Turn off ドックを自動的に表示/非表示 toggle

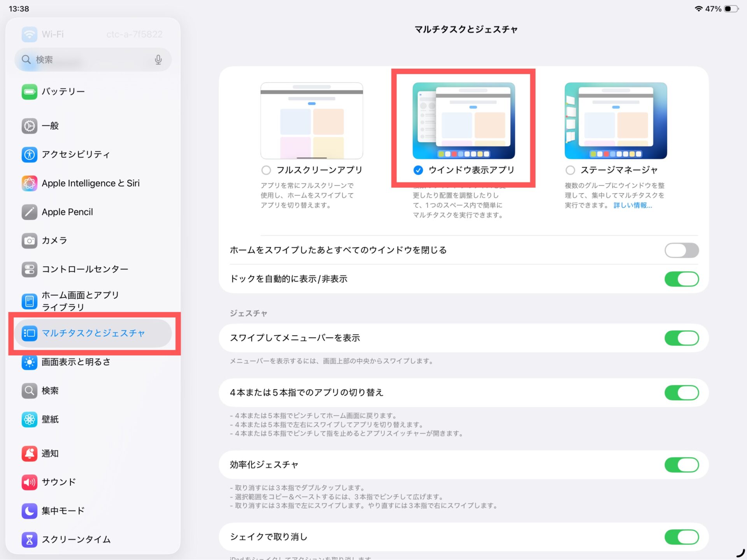[681, 279]
